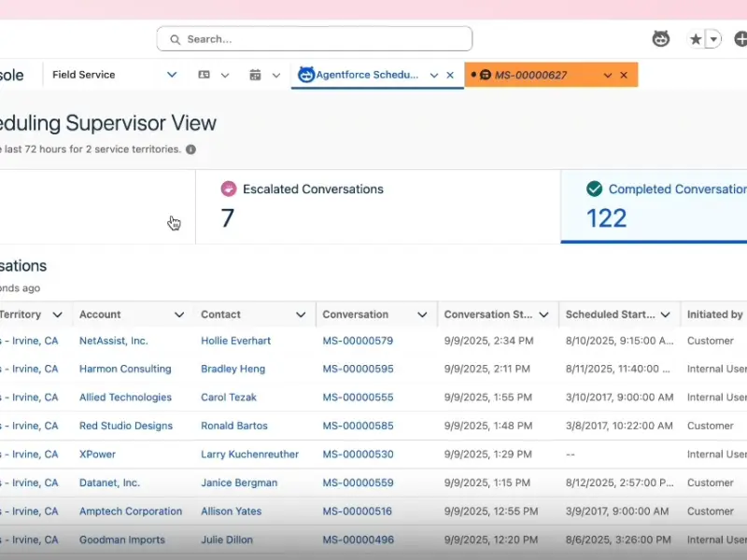Open the Agentforce astro icon in header

pos(660,39)
